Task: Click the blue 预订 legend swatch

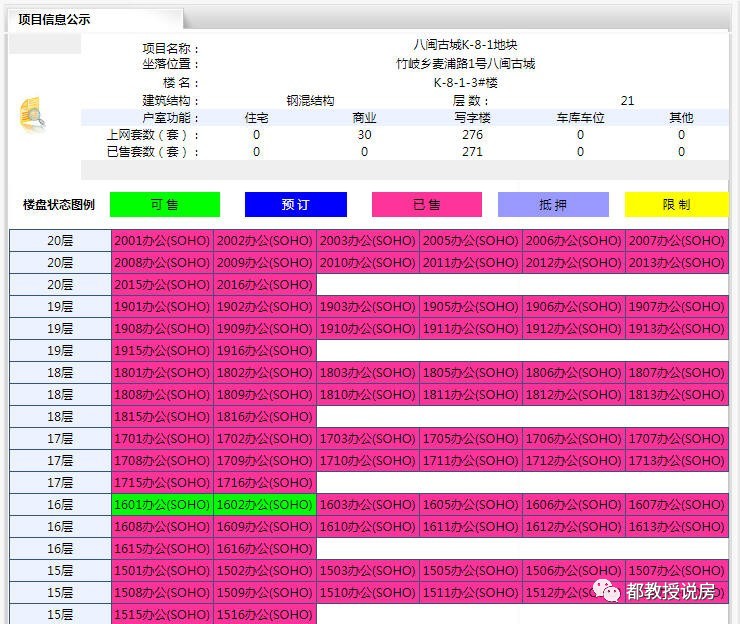Action: [296, 204]
